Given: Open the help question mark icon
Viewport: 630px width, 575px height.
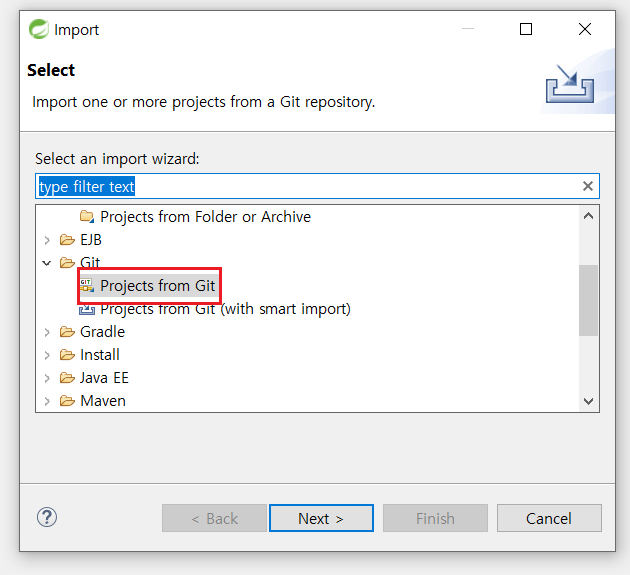Looking at the screenshot, I should (x=47, y=517).
